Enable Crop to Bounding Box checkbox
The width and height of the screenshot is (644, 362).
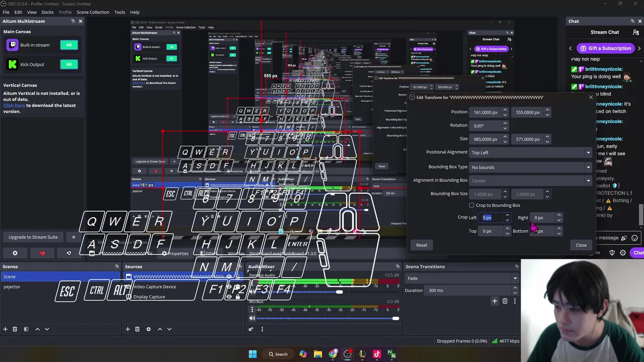click(471, 205)
